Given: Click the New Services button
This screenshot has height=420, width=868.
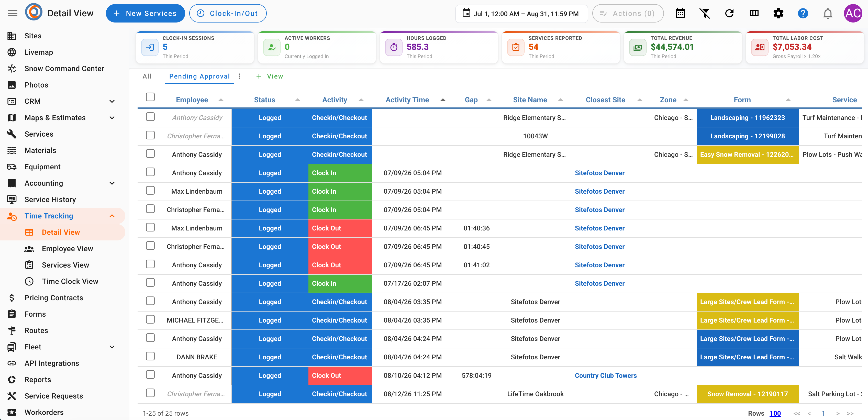Looking at the screenshot, I should [145, 14].
